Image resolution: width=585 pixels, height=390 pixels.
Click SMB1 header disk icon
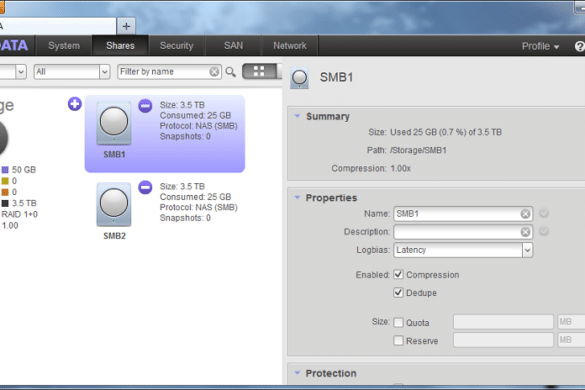pyautogui.click(x=300, y=78)
